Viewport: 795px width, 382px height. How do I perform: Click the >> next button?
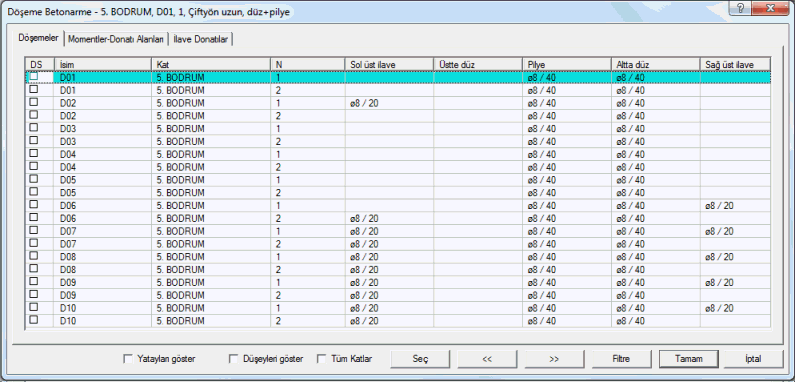554,359
